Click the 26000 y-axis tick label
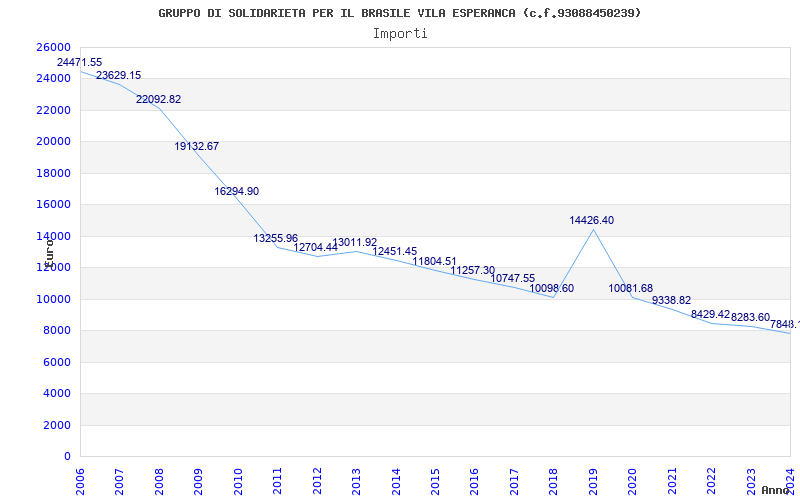The width and height of the screenshot is (800, 500). [54, 47]
